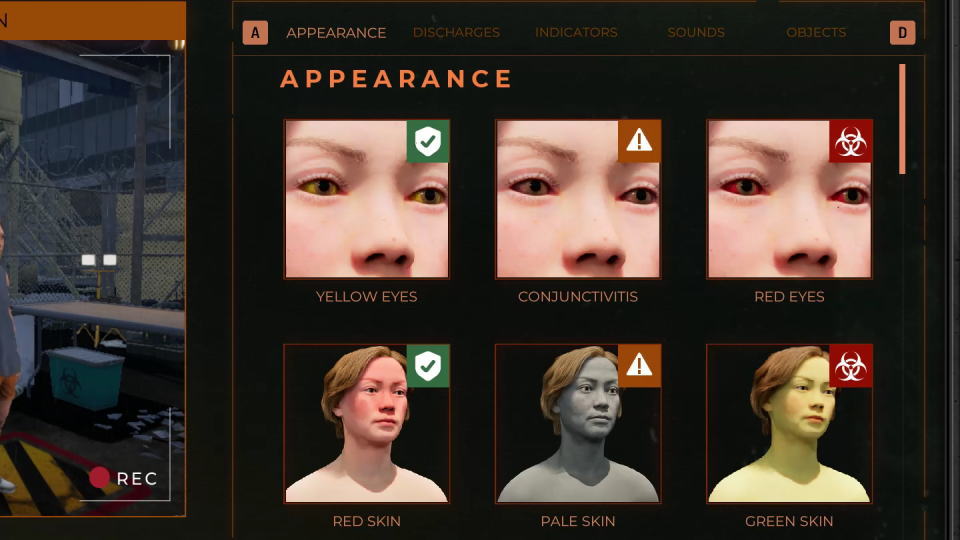Click the YELLOW EYES label
Image resolution: width=960 pixels, height=540 pixels.
(x=367, y=297)
